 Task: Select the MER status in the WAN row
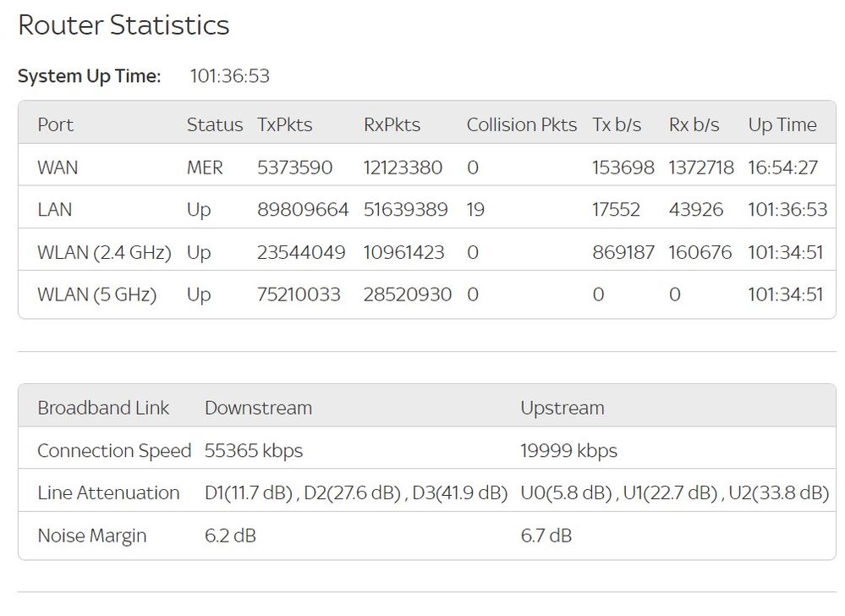pyautogui.click(x=205, y=168)
